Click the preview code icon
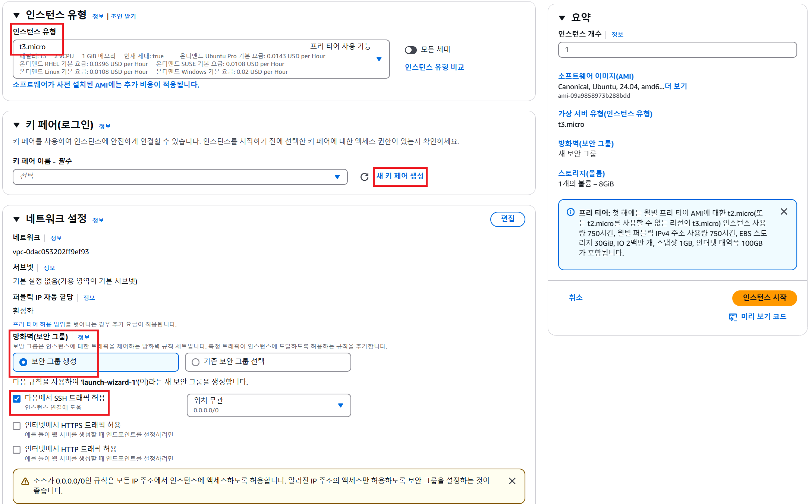This screenshot has height=504, width=812. tap(733, 317)
